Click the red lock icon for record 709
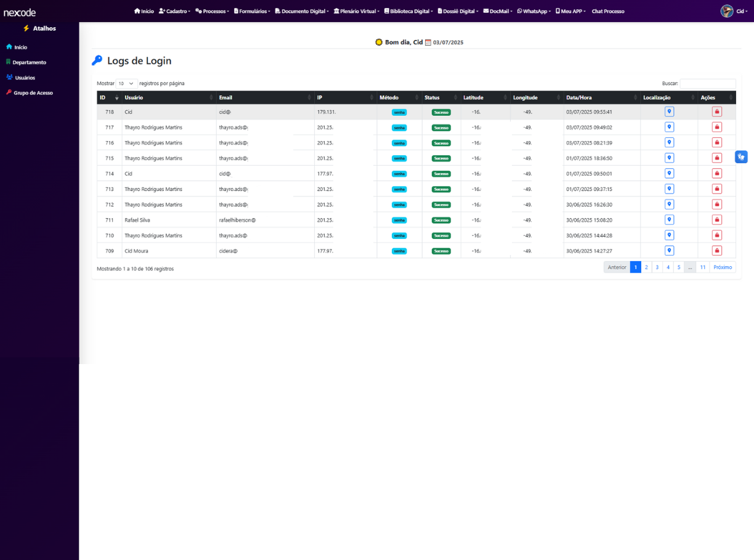This screenshot has height=560, width=754. (716, 250)
